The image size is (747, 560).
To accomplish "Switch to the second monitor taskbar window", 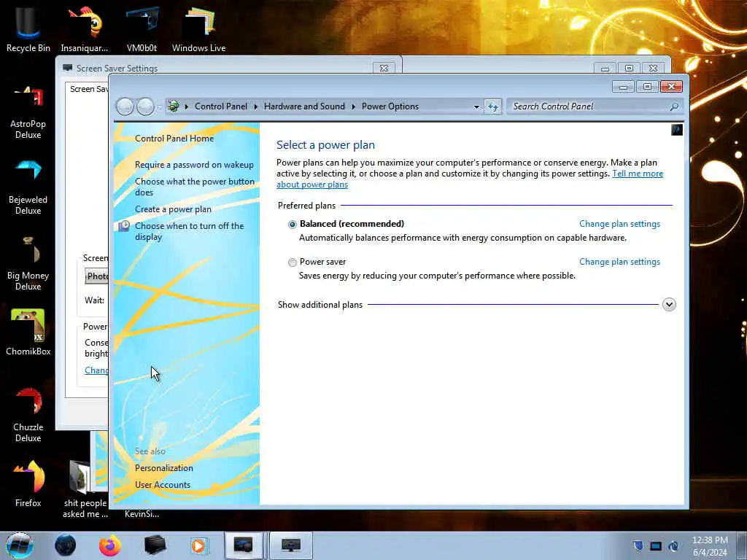I will tap(290, 545).
